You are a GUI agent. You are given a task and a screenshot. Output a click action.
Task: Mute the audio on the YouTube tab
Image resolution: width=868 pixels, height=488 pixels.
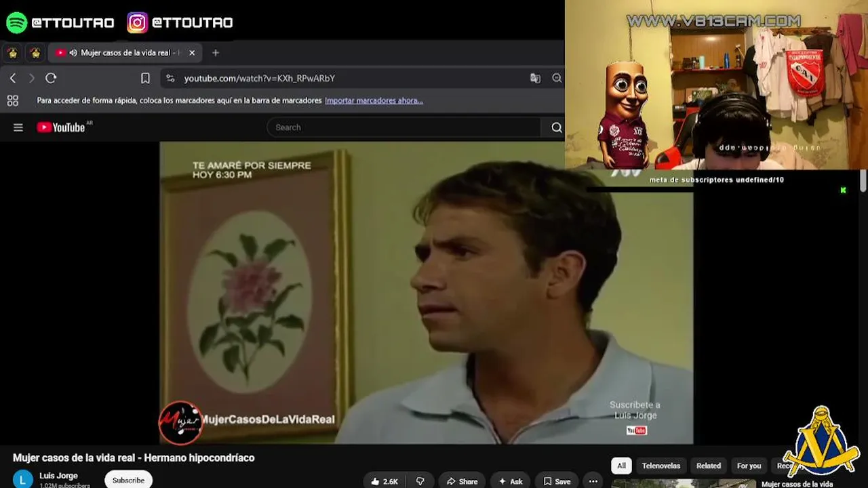73,53
